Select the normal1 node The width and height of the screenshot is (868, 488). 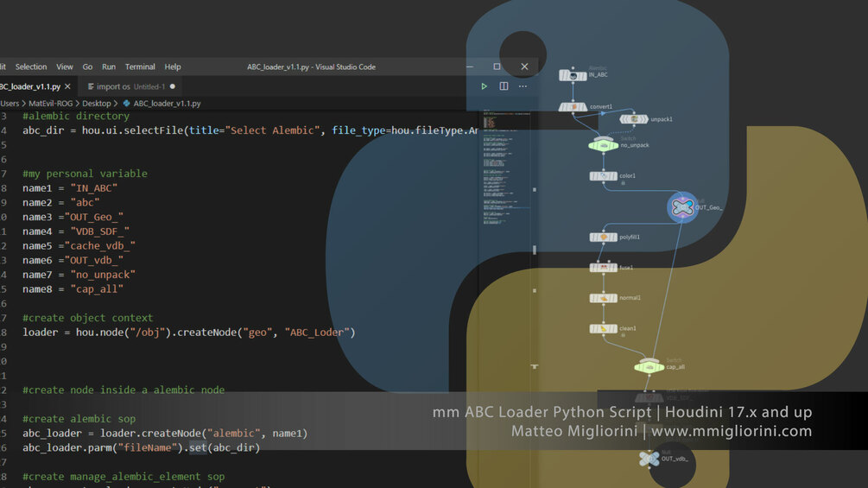(604, 298)
